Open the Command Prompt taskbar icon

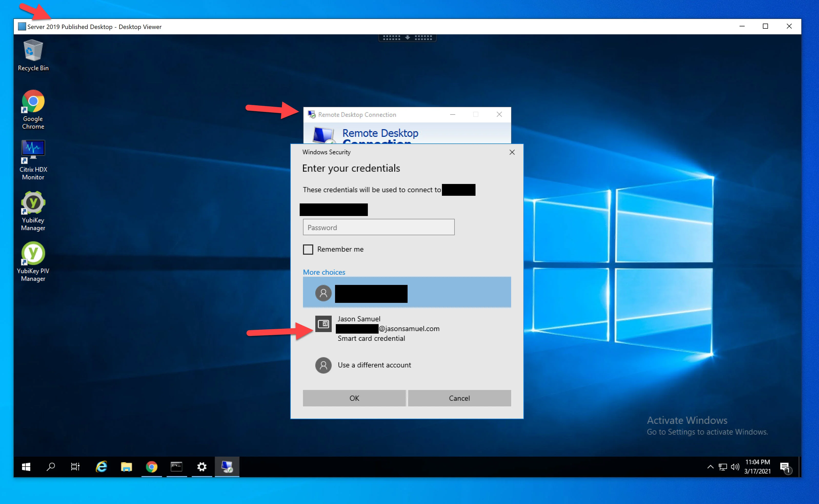pyautogui.click(x=176, y=467)
